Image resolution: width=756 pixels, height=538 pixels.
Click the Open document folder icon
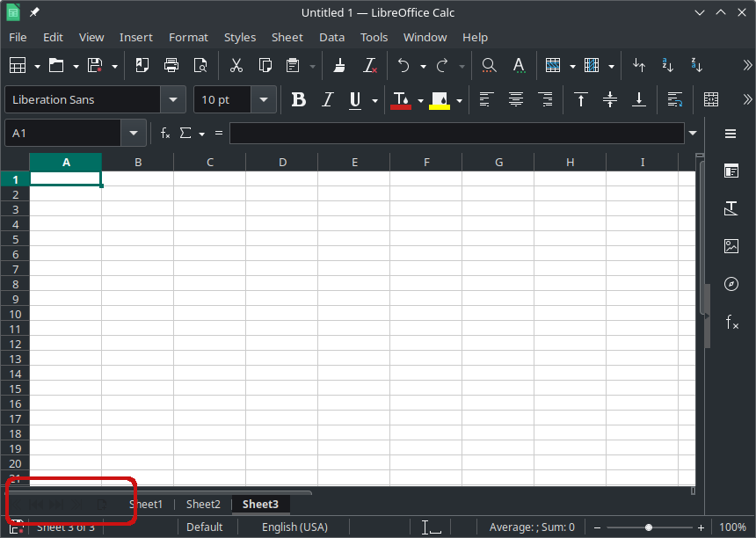point(56,65)
